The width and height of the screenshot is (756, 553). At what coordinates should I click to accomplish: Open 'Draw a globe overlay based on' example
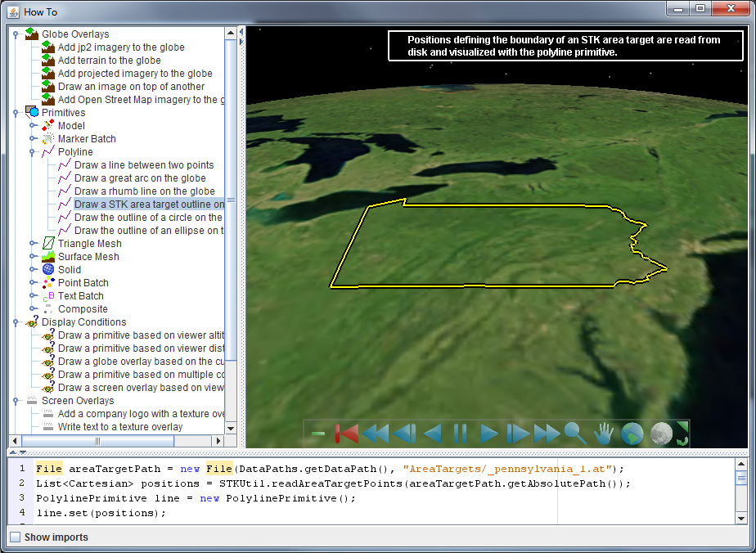tap(141, 361)
